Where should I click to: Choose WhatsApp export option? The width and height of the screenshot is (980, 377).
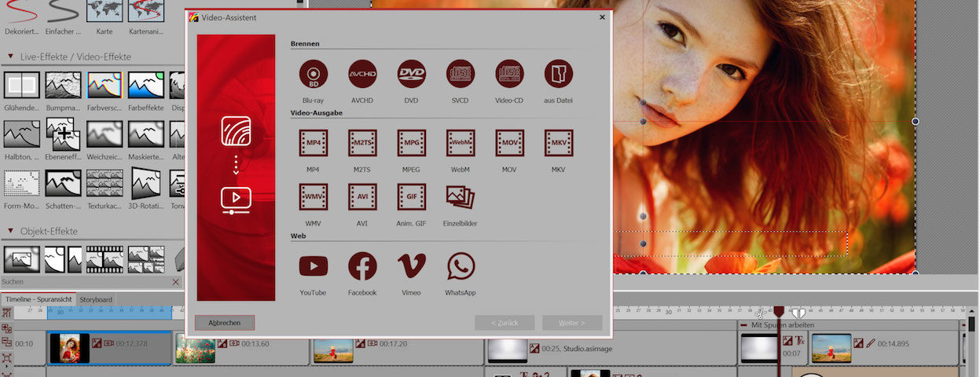(461, 266)
